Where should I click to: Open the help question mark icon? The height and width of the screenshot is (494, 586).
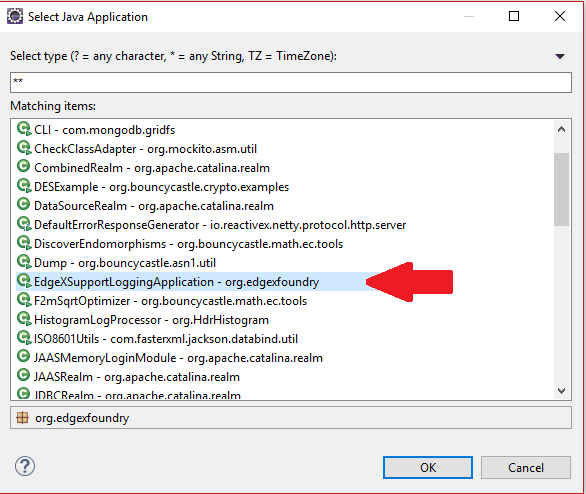pyautogui.click(x=25, y=466)
